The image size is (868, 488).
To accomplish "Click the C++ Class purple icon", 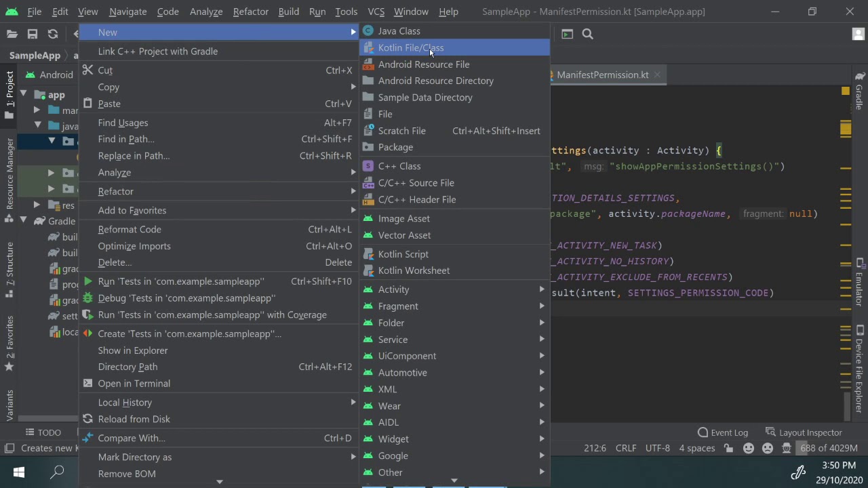I will pyautogui.click(x=368, y=166).
